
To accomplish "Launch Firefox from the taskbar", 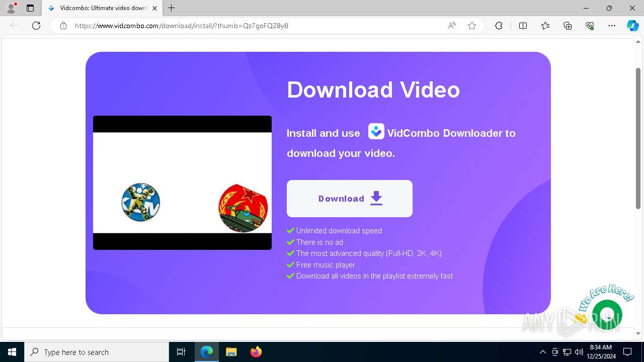I will (x=256, y=352).
